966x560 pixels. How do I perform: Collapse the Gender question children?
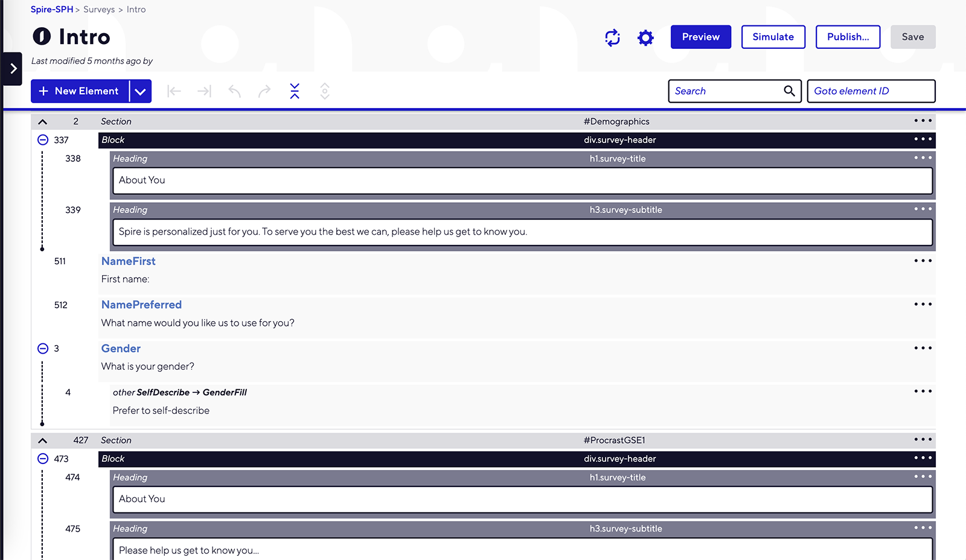tap(43, 349)
